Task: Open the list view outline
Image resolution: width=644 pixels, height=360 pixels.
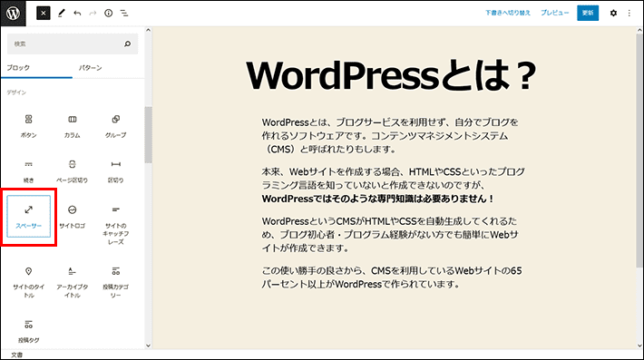Action: click(x=124, y=13)
